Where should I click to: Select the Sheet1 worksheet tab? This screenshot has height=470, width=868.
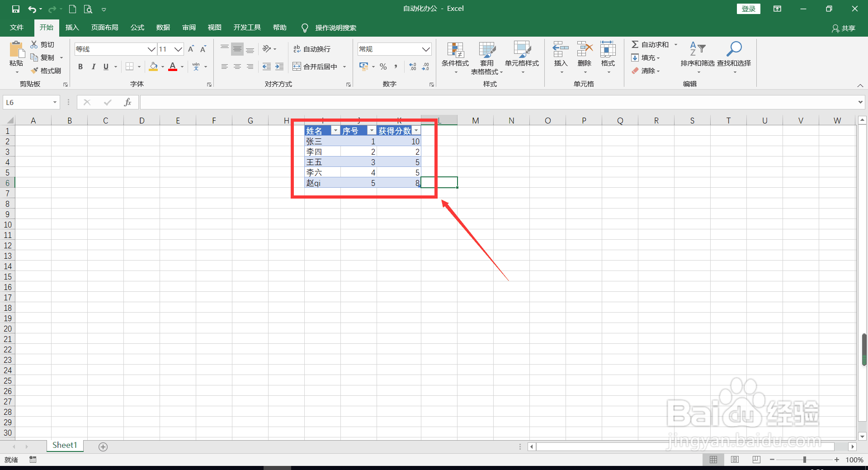click(65, 446)
